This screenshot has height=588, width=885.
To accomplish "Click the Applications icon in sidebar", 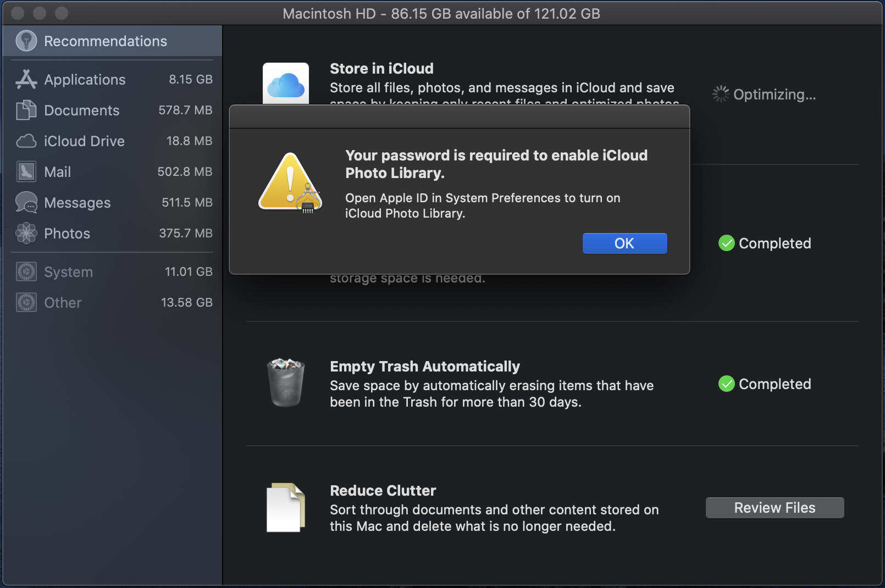I will pyautogui.click(x=26, y=80).
